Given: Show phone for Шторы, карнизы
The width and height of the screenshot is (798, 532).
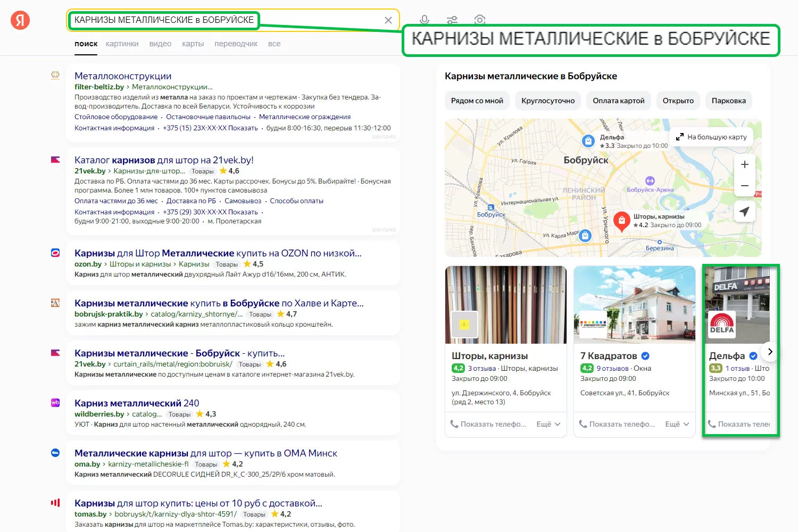Looking at the screenshot, I should pyautogui.click(x=488, y=424).
